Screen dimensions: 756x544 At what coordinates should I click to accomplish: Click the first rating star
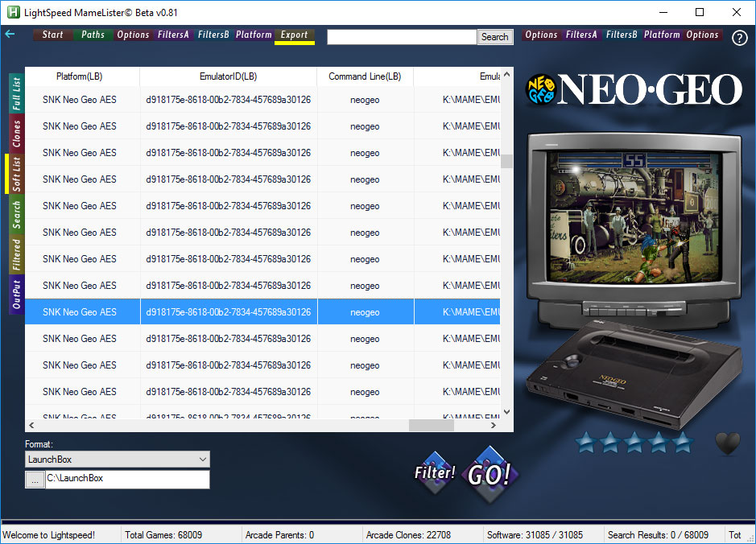point(586,442)
